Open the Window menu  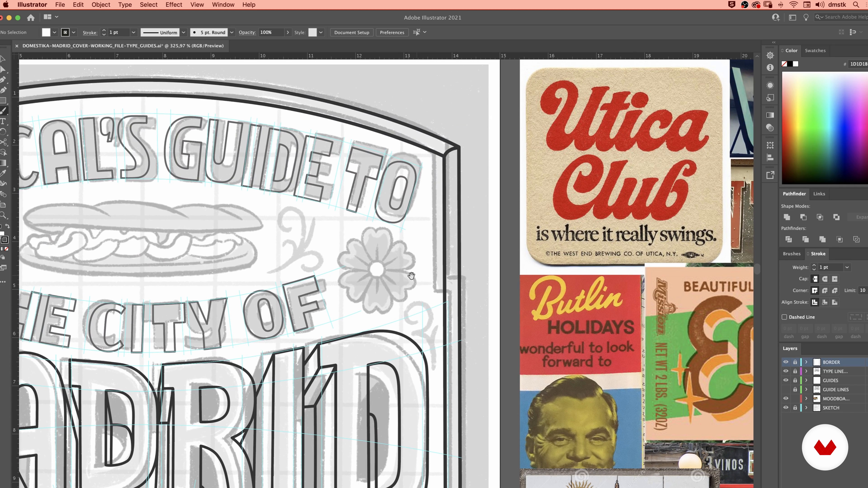223,5
